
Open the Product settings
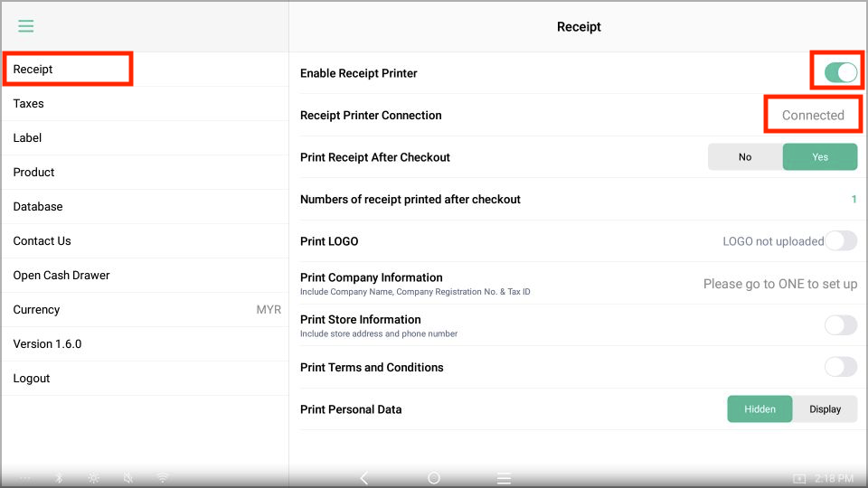pos(145,172)
